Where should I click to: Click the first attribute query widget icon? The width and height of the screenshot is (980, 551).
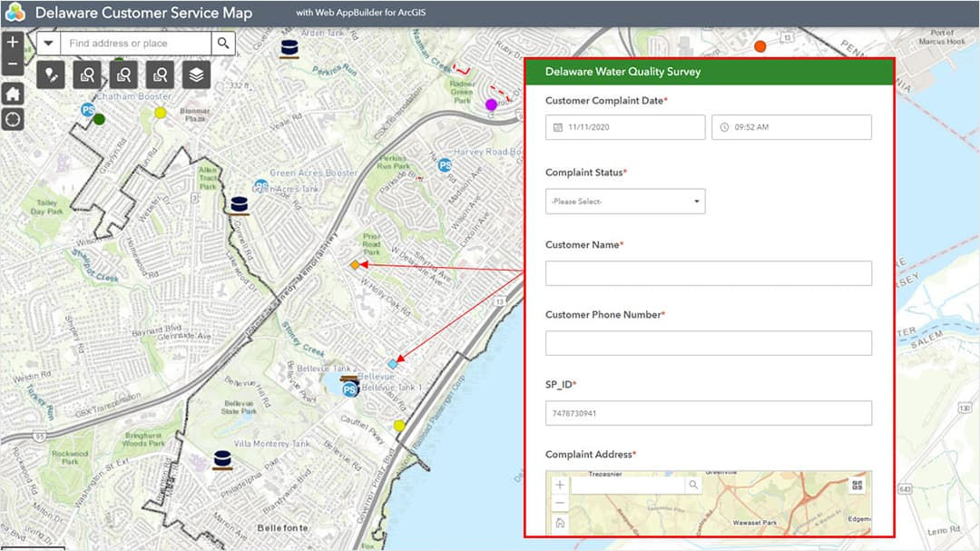tap(87, 75)
